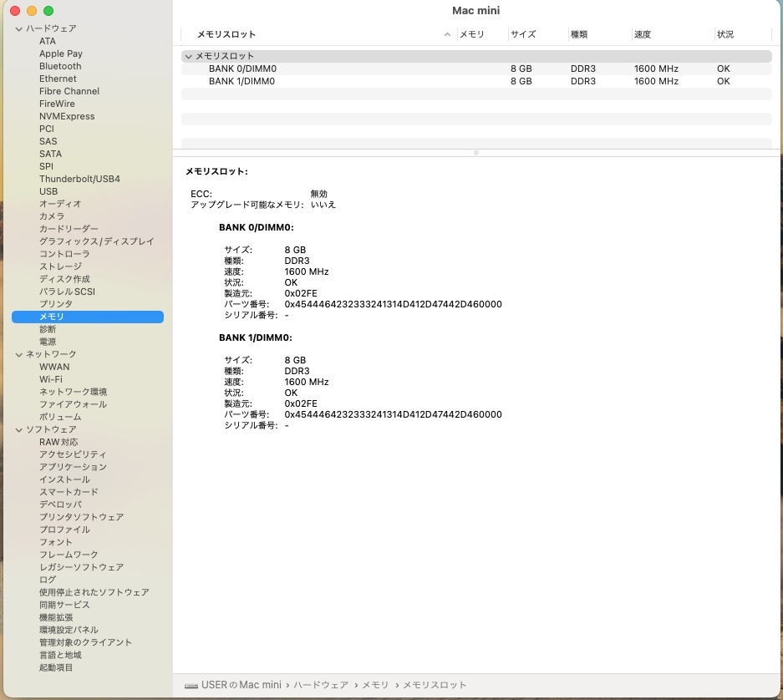Select SPI entry
This screenshot has height=700, width=783.
coord(46,166)
